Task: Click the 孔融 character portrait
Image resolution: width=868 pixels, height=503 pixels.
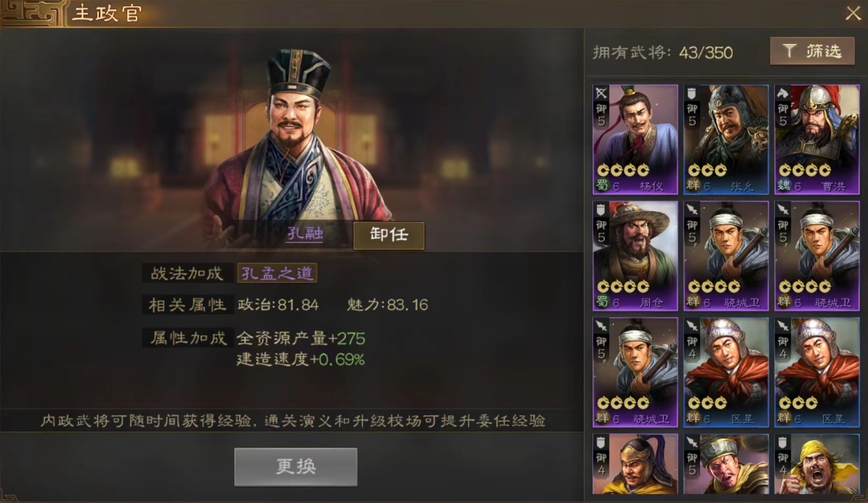Action: pos(298,139)
